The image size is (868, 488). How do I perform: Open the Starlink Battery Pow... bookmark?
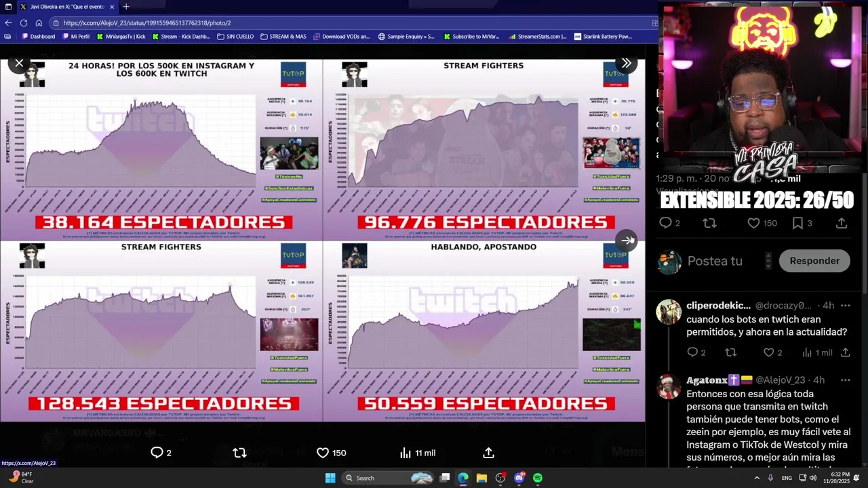coord(602,37)
